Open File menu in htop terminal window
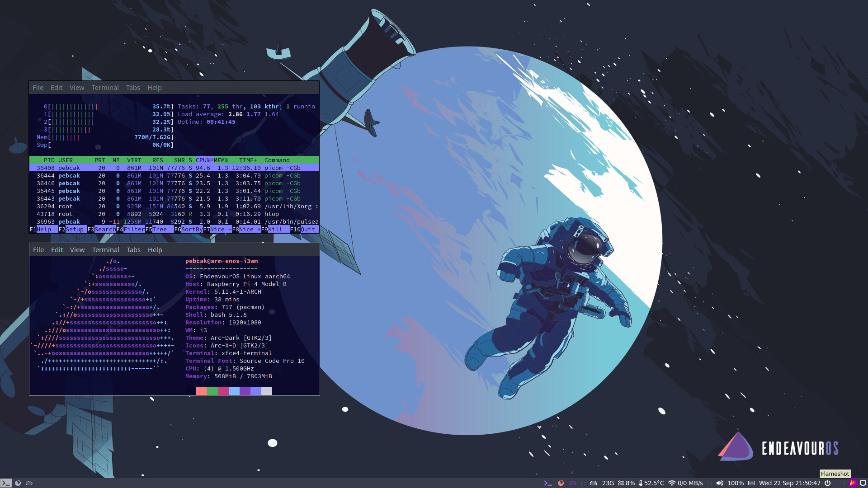868x488 pixels. [38, 88]
